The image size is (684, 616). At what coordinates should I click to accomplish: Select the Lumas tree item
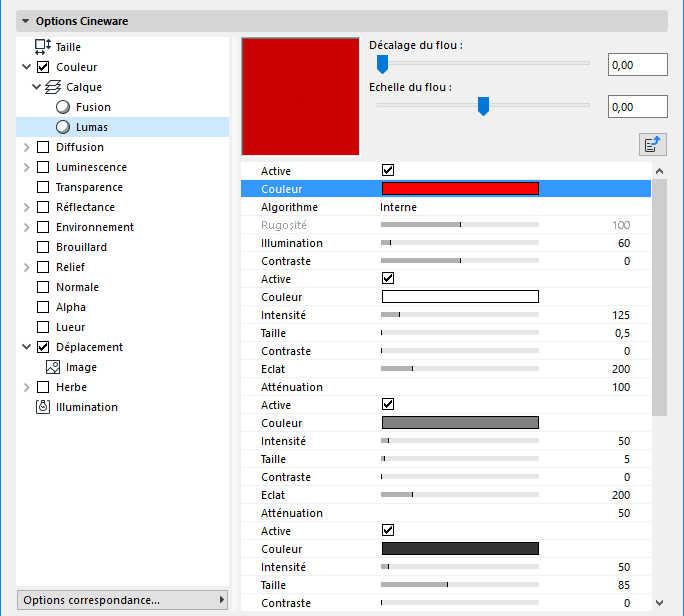coord(123,127)
